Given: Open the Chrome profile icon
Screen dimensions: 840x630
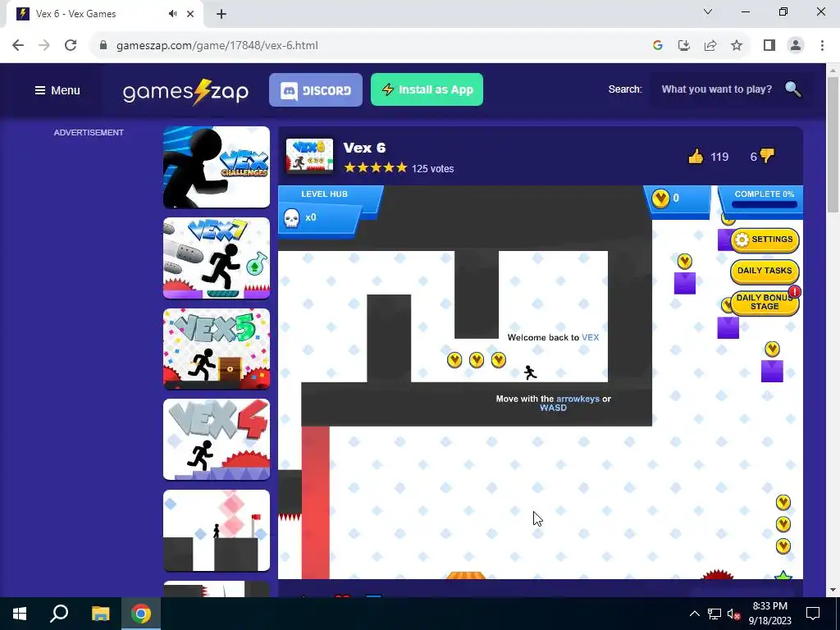Looking at the screenshot, I should tap(796, 46).
